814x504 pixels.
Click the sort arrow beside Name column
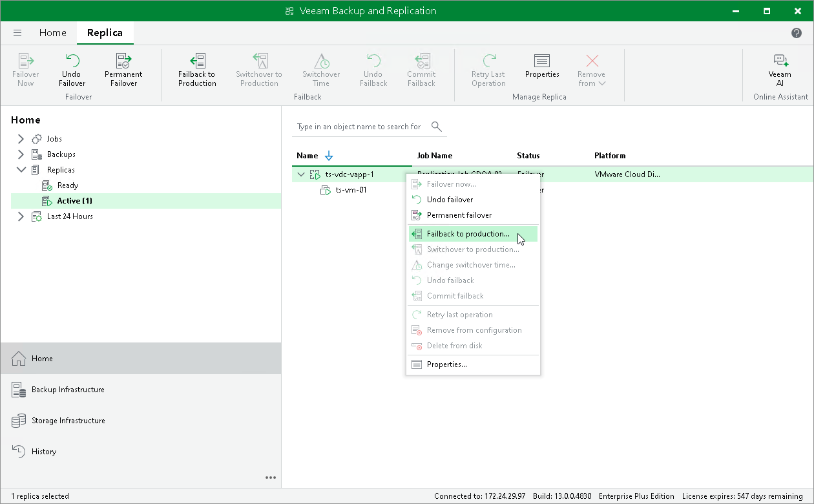click(x=329, y=156)
